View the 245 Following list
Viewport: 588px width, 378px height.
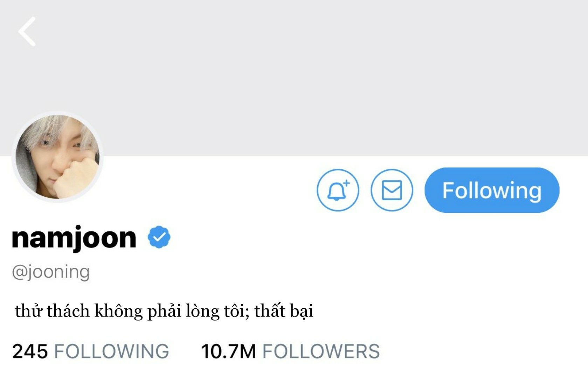(x=91, y=351)
